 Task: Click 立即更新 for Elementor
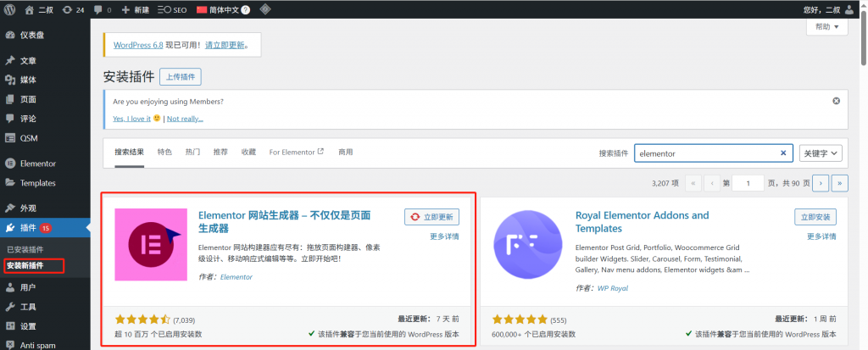pyautogui.click(x=431, y=217)
